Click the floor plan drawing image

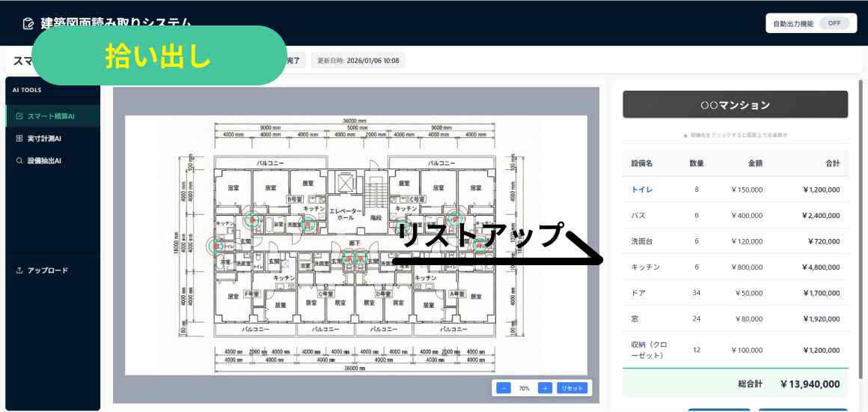coord(356,245)
